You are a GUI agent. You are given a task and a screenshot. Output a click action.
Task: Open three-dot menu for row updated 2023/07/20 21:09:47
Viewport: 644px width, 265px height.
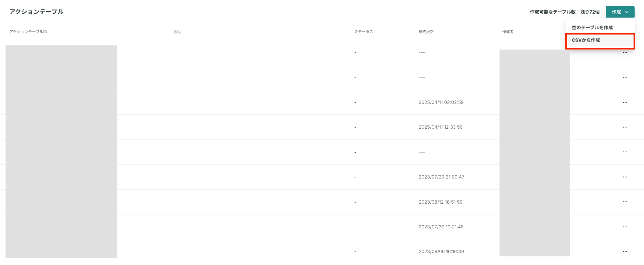(x=625, y=177)
